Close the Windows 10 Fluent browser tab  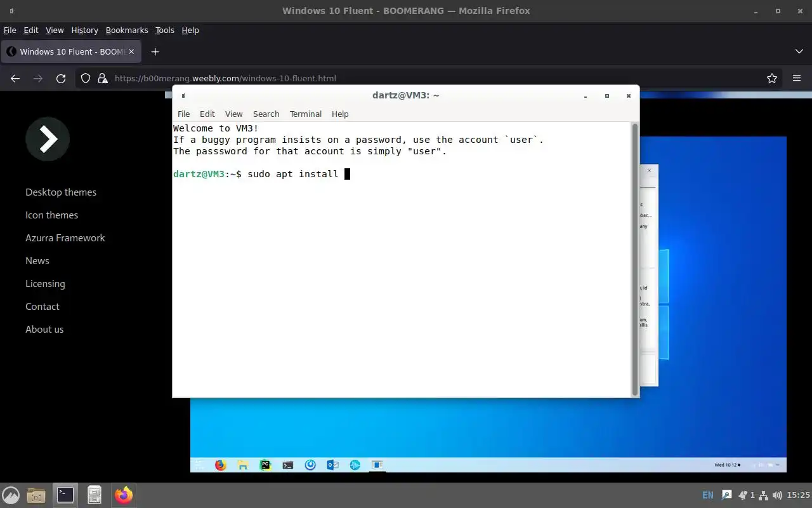[x=132, y=51]
